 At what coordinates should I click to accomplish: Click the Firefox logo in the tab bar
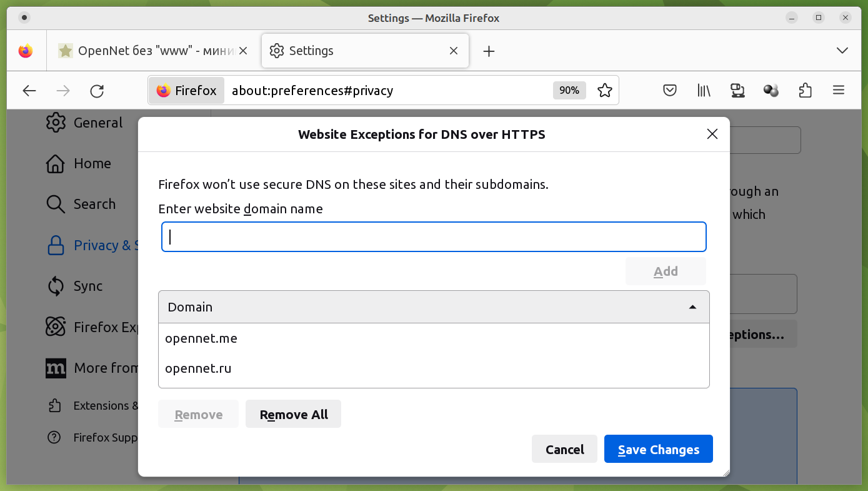(26, 51)
